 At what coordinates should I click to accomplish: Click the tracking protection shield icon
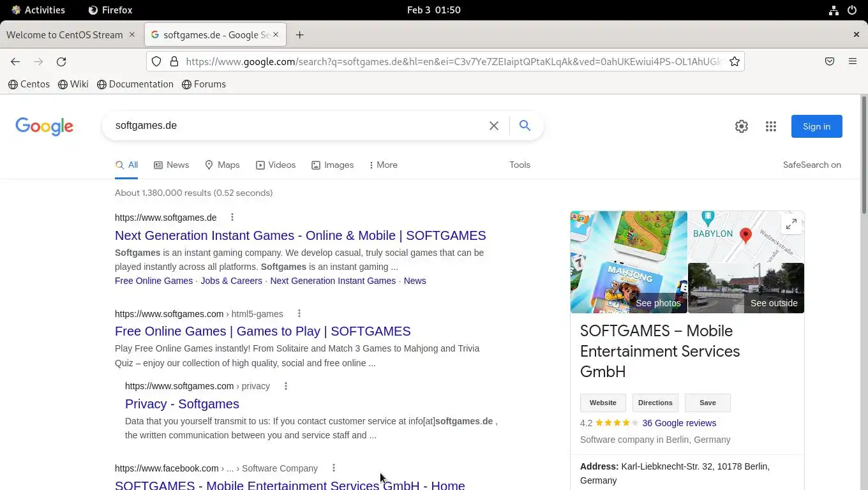click(x=156, y=62)
